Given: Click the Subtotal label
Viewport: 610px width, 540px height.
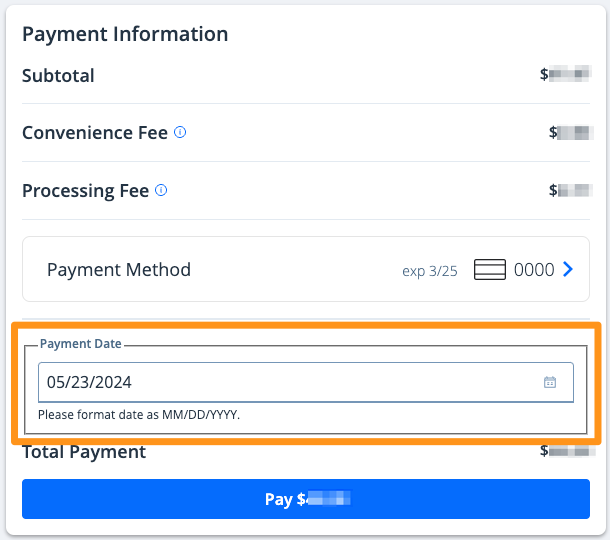Looking at the screenshot, I should click(58, 75).
